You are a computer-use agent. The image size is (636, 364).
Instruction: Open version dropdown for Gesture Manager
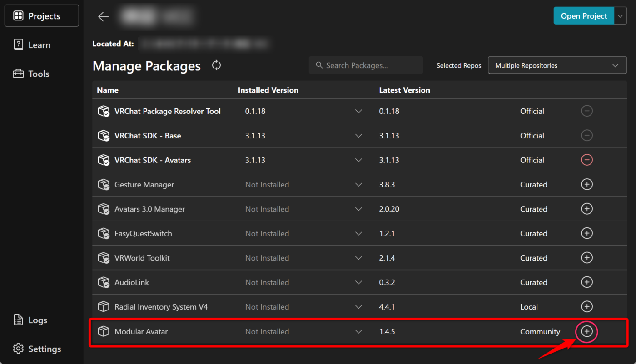coord(358,185)
